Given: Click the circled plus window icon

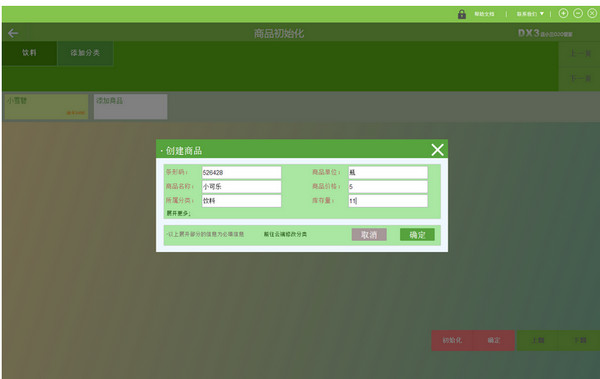Looking at the screenshot, I should pyautogui.click(x=563, y=13).
